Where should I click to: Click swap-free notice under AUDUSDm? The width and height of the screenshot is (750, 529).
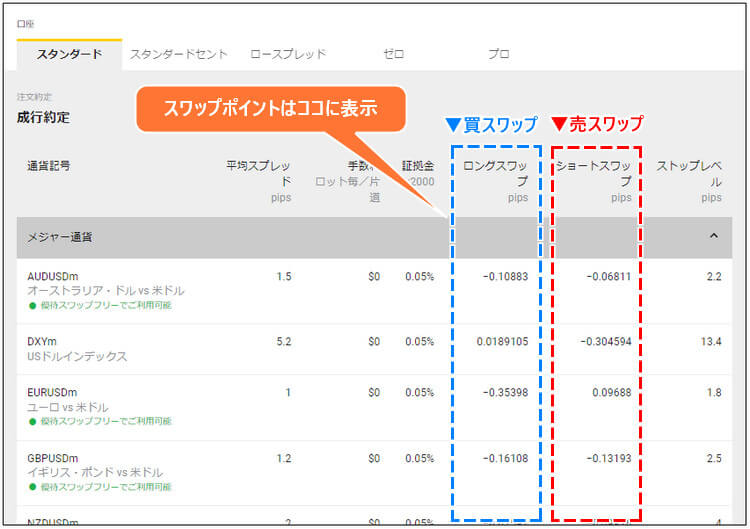click(100, 305)
